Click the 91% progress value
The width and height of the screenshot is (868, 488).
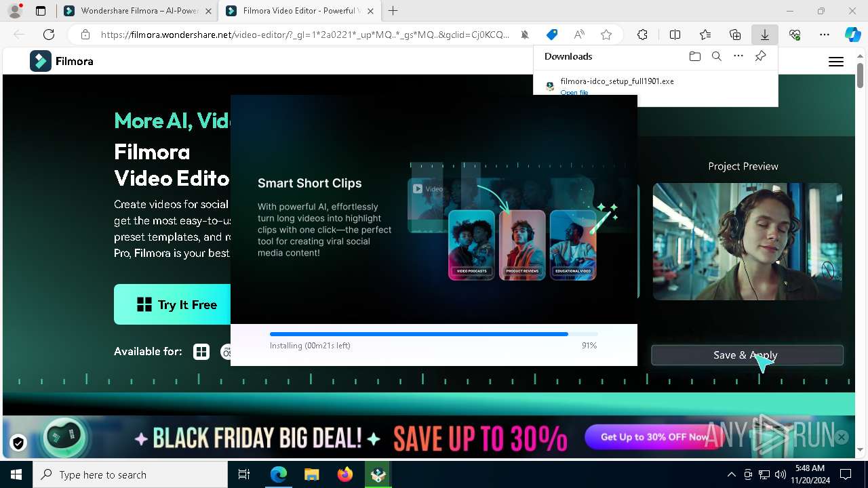click(x=589, y=346)
